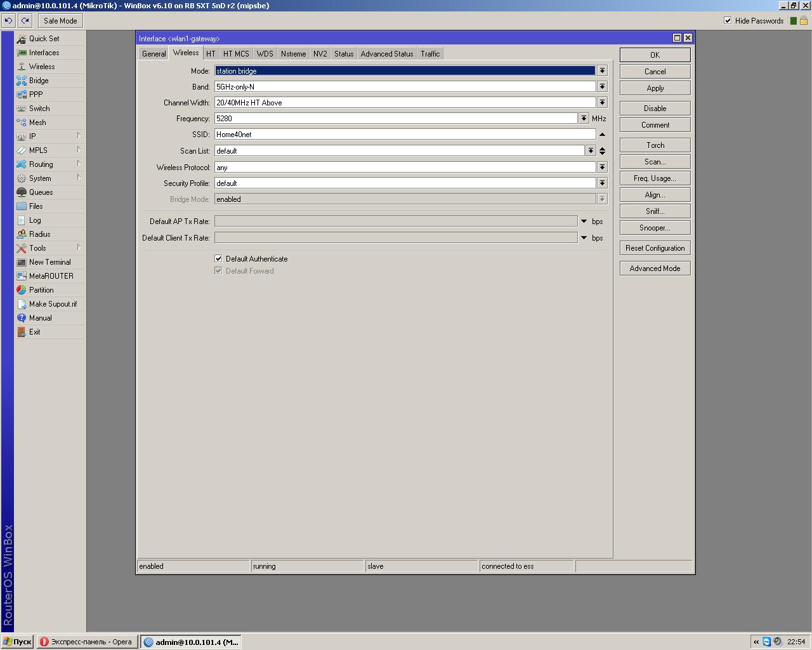812x650 pixels.
Task: Click the Tools icon in the sidebar
Action: click(22, 248)
